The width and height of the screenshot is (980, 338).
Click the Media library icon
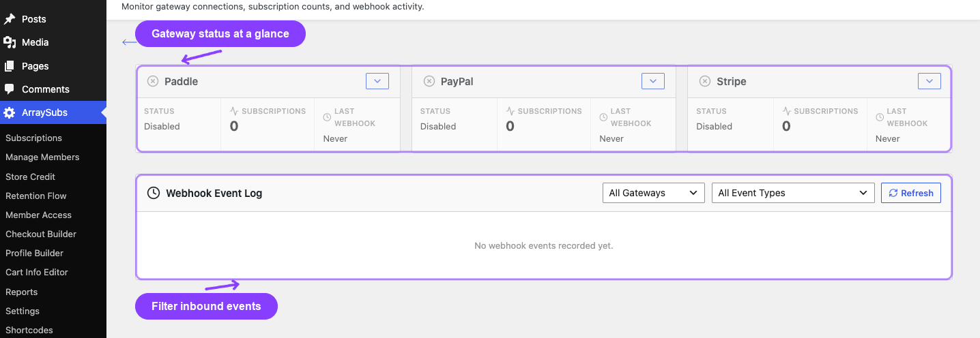(10, 42)
